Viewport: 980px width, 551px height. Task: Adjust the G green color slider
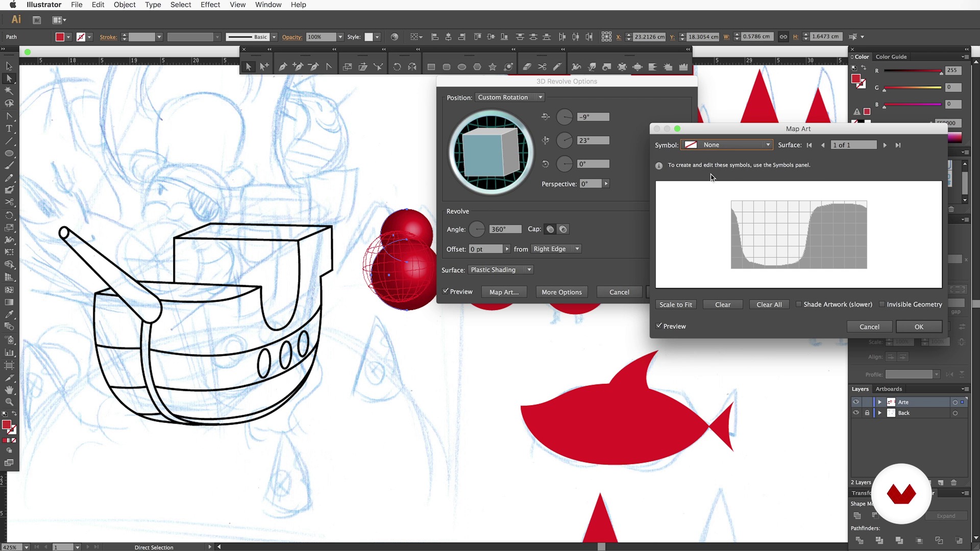point(913,88)
